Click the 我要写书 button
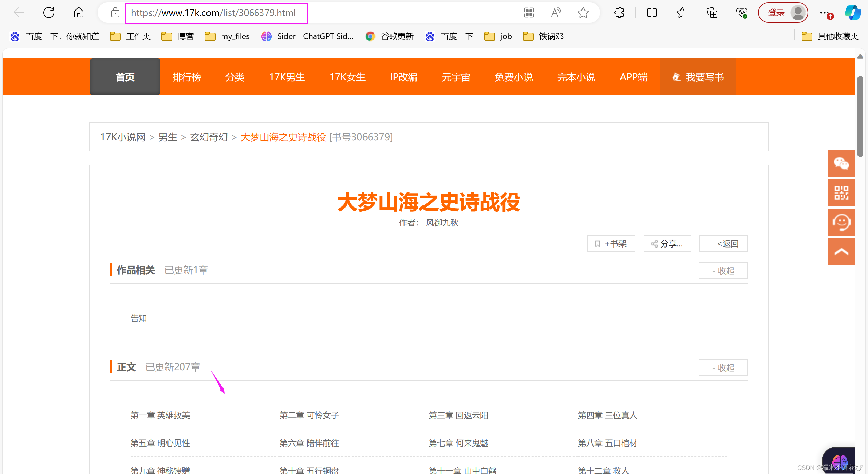This screenshot has height=474, width=868. coord(698,77)
